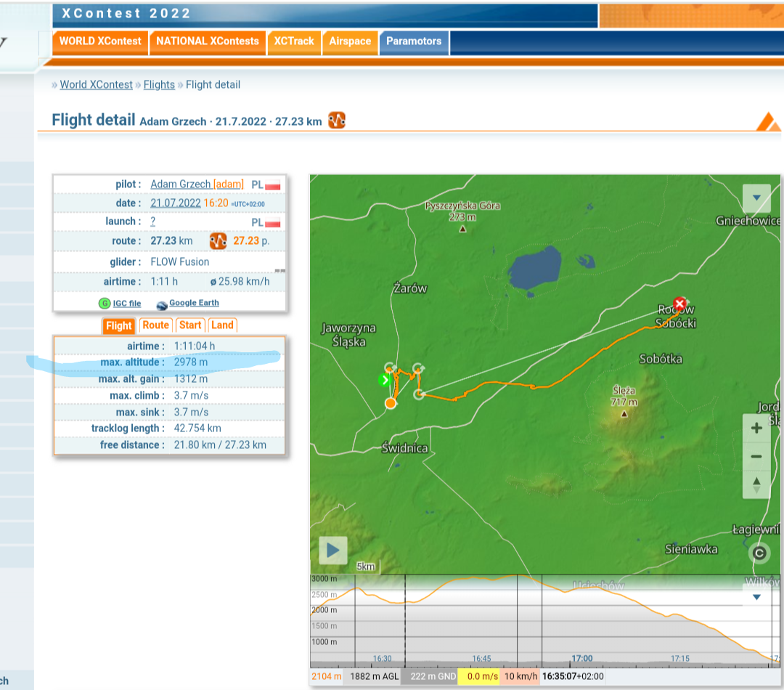The height and width of the screenshot is (690, 784).
Task: Open the Airspace menu tab
Action: tap(350, 41)
